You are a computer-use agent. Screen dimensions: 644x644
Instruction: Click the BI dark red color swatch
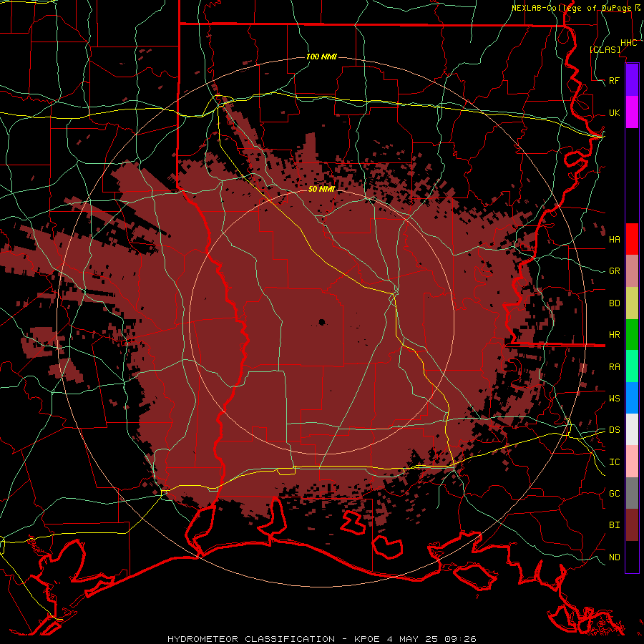coord(632,525)
